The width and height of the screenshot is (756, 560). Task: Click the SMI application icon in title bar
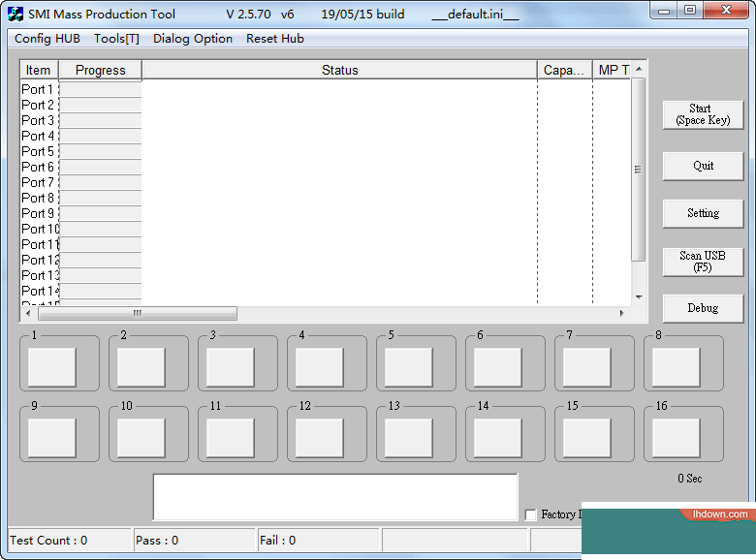click(x=16, y=14)
